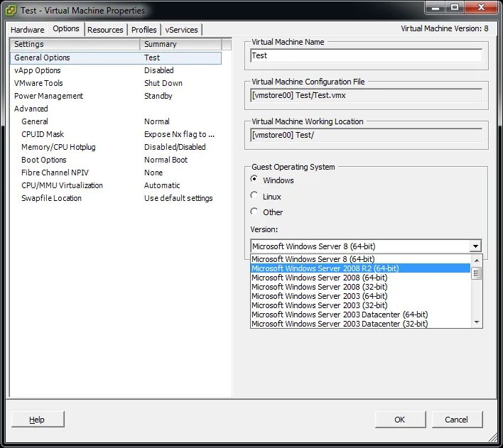Click the 'Expose Nx flag to ...' summary
Screen dimensions: 503x448
pos(179,134)
